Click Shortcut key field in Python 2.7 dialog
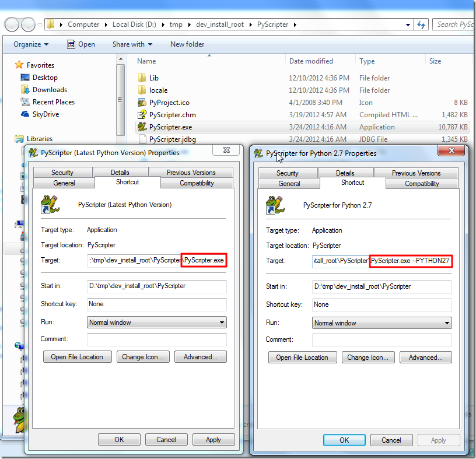 pyautogui.click(x=382, y=304)
